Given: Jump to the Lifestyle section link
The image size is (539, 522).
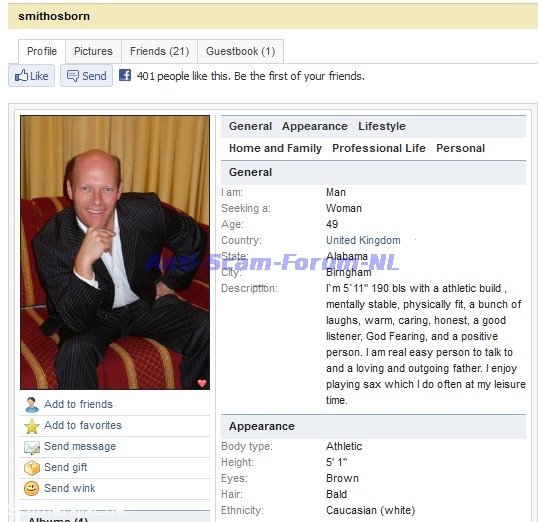Looking at the screenshot, I should pos(382,126).
